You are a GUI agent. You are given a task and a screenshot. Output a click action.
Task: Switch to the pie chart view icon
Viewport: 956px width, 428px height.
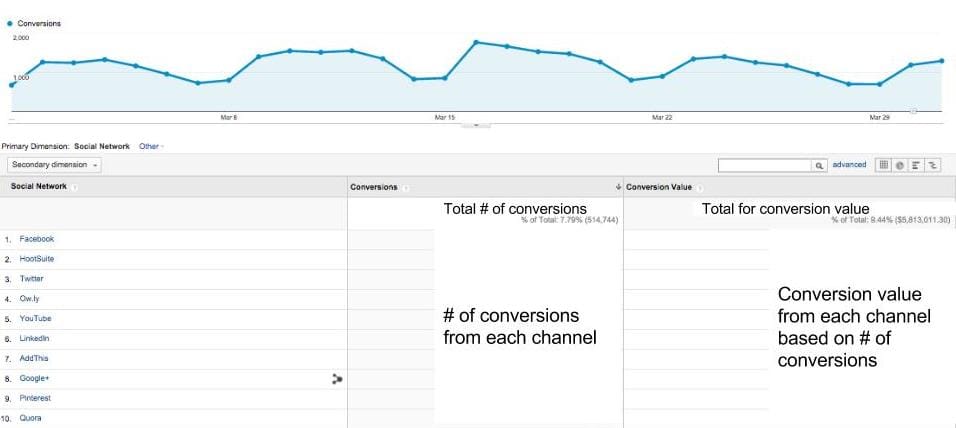[x=899, y=165]
